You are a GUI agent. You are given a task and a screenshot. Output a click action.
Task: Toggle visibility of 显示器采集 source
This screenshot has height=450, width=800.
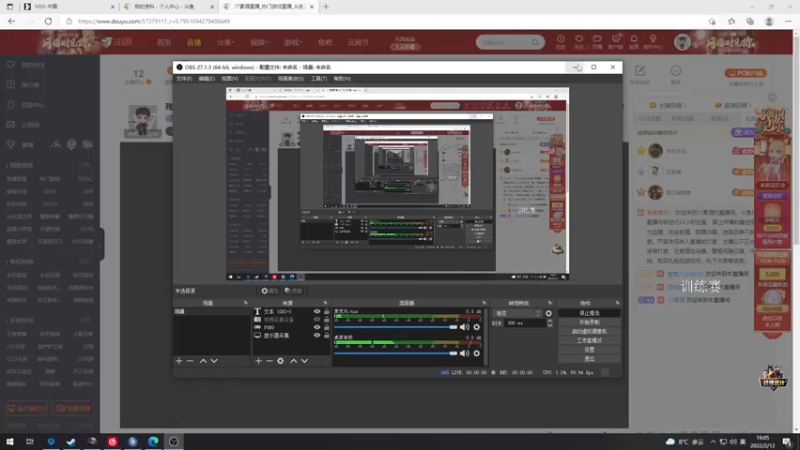click(x=317, y=335)
